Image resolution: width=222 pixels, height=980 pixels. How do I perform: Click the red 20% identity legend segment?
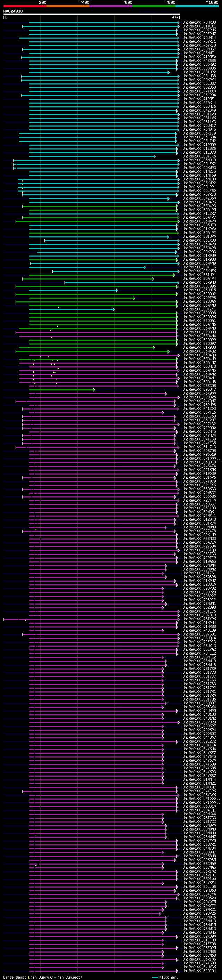point(25,6)
